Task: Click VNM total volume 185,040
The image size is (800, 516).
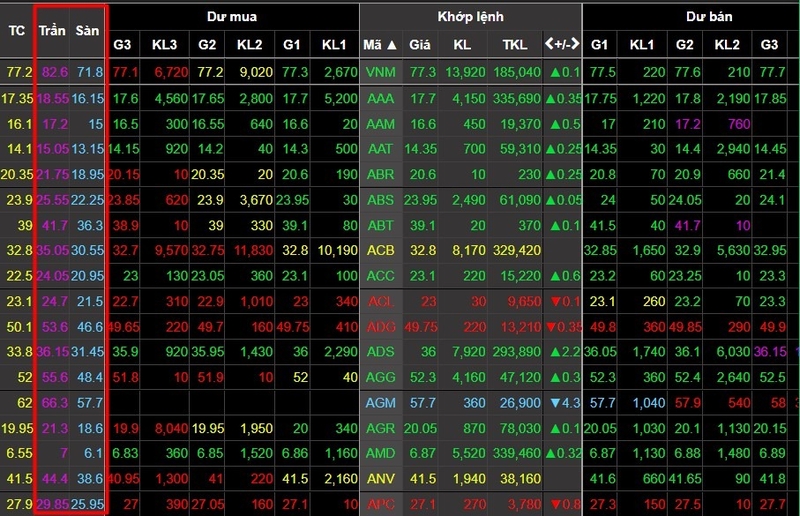Action: click(x=517, y=72)
